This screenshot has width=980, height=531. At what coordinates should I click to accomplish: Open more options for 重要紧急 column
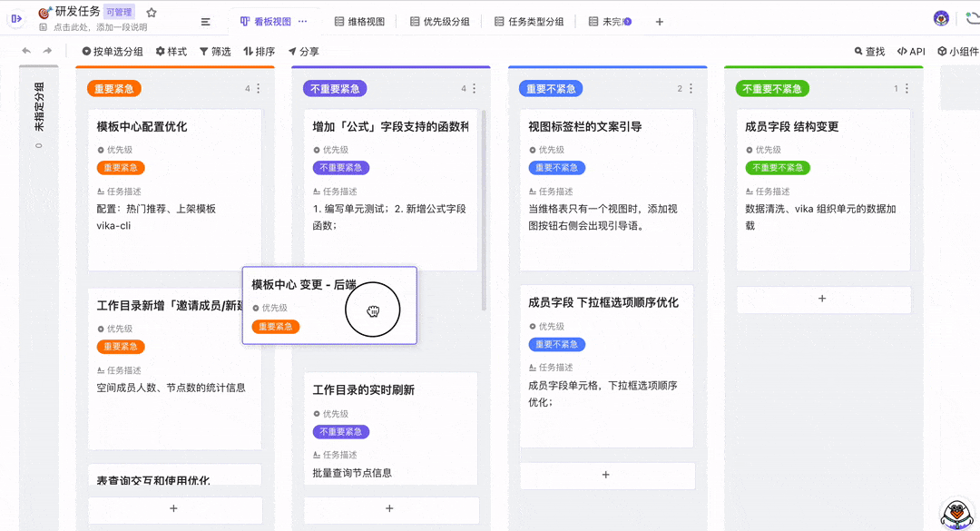[259, 89]
